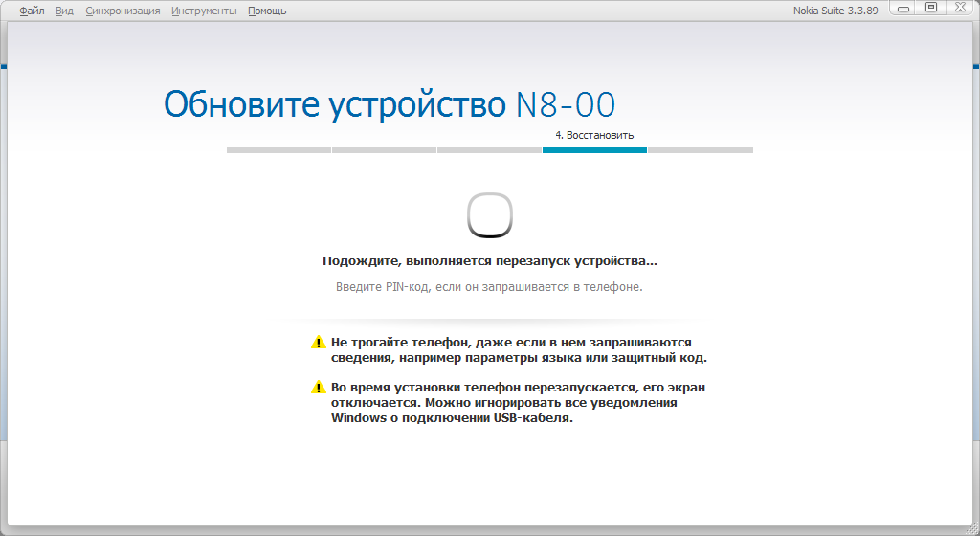Click the 'Не трогайте телефон' warning text
Image resolution: width=980 pixels, height=536 pixels.
519,350
